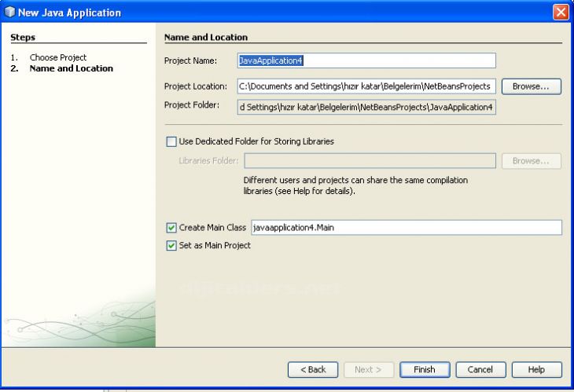
Task: Close the New Java Application dialog
Action: click(561, 12)
